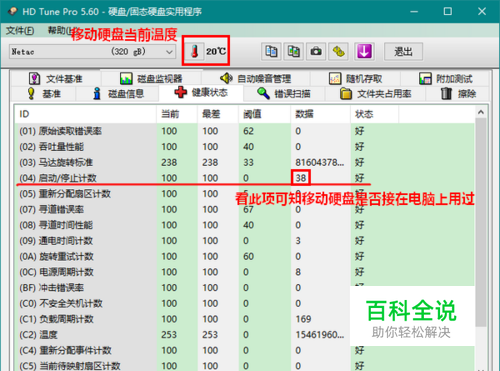This screenshot has height=371, width=500.
Task: Switch to the 文件夹占用率 tab
Action: 375,94
